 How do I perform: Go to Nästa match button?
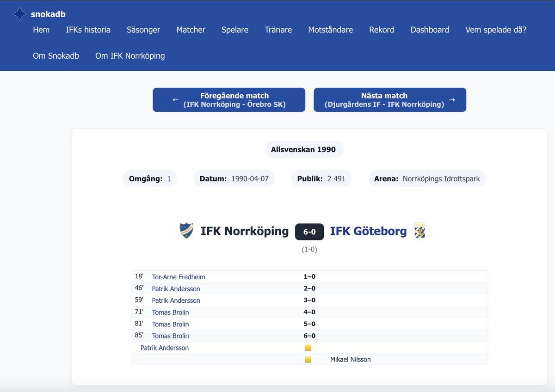pos(390,100)
